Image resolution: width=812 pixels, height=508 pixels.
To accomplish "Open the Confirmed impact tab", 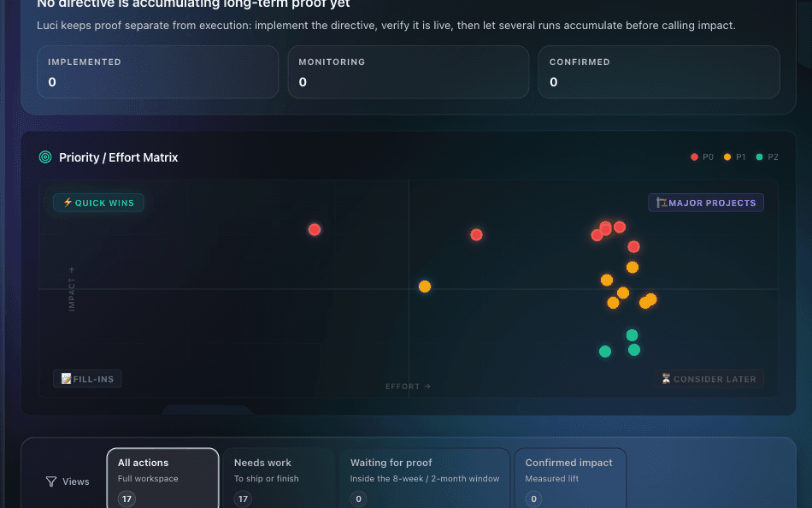I will (x=571, y=477).
